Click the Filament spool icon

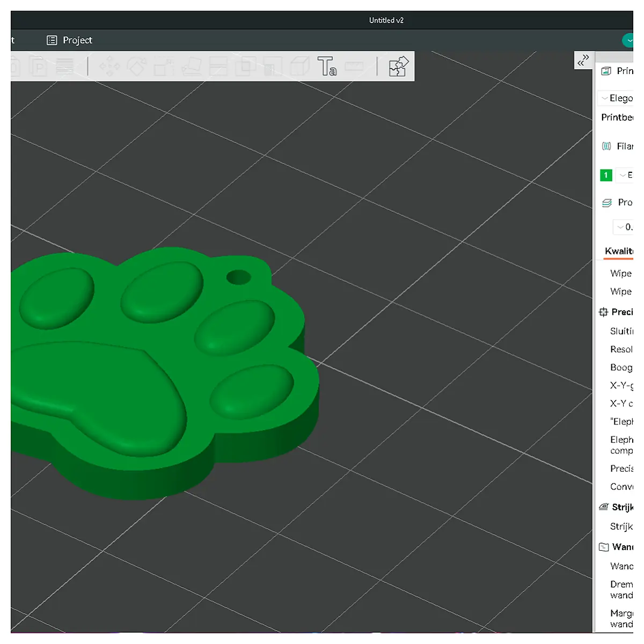(606, 146)
